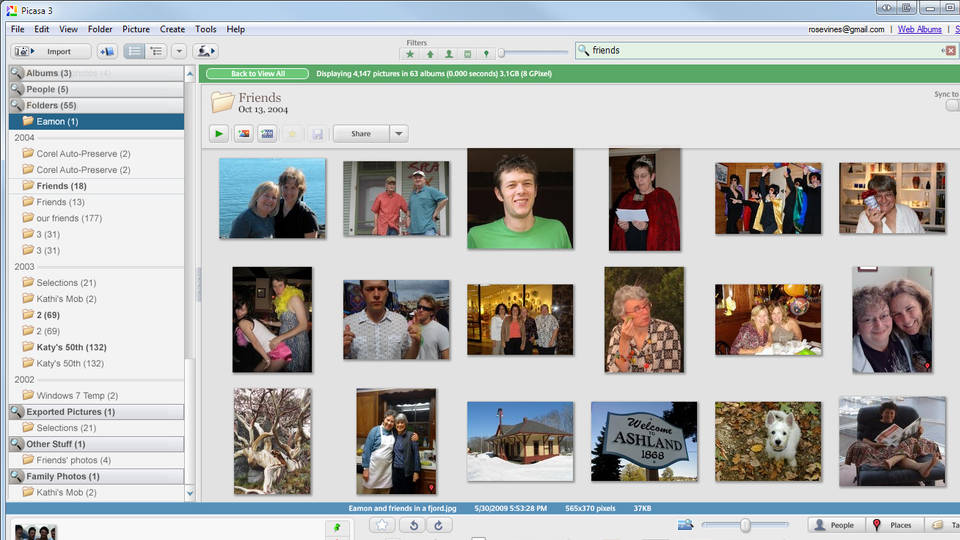Switch to folder tree view
This screenshot has height=540, width=960.
tap(156, 51)
